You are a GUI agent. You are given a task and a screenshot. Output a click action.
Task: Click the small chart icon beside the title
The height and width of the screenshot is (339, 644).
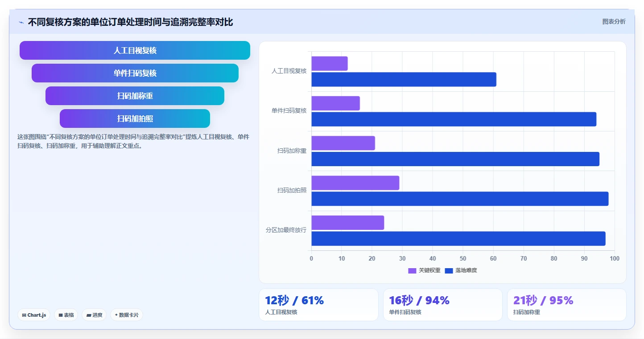[x=21, y=22]
